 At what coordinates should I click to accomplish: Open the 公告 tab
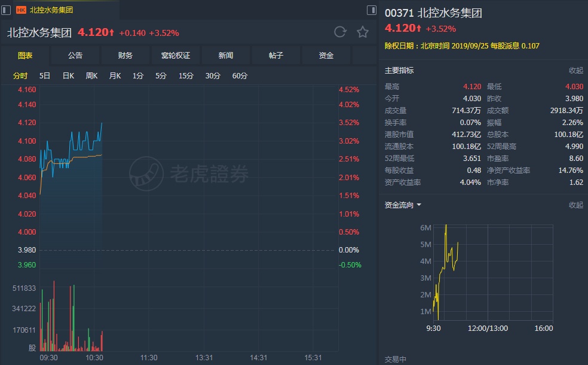coord(75,56)
